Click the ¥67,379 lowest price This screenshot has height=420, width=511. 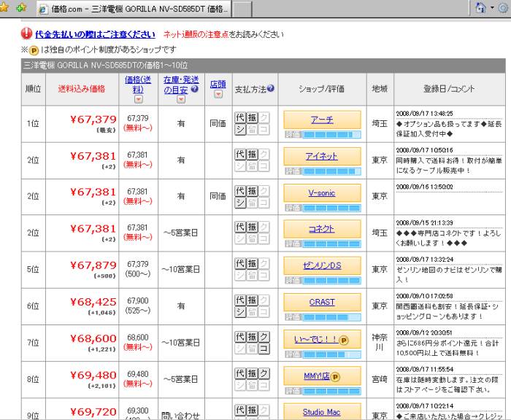pos(93,120)
